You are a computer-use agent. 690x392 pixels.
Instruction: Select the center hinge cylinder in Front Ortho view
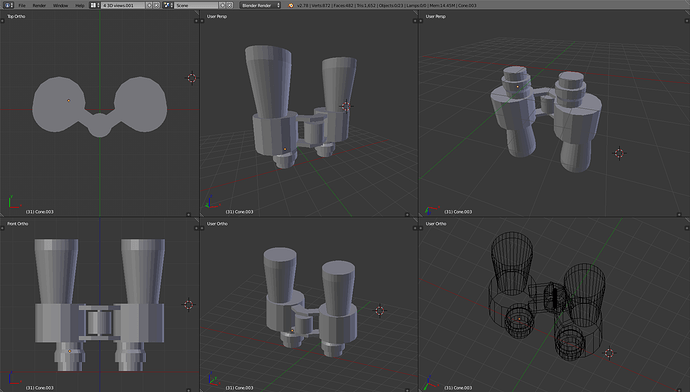[99, 322]
